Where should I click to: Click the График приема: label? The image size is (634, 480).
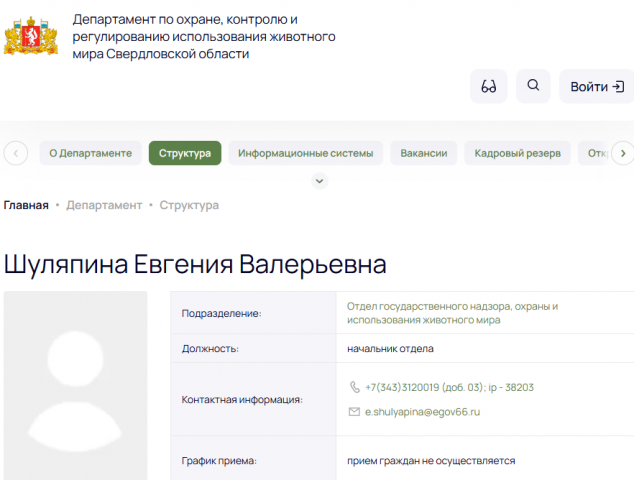(x=219, y=461)
